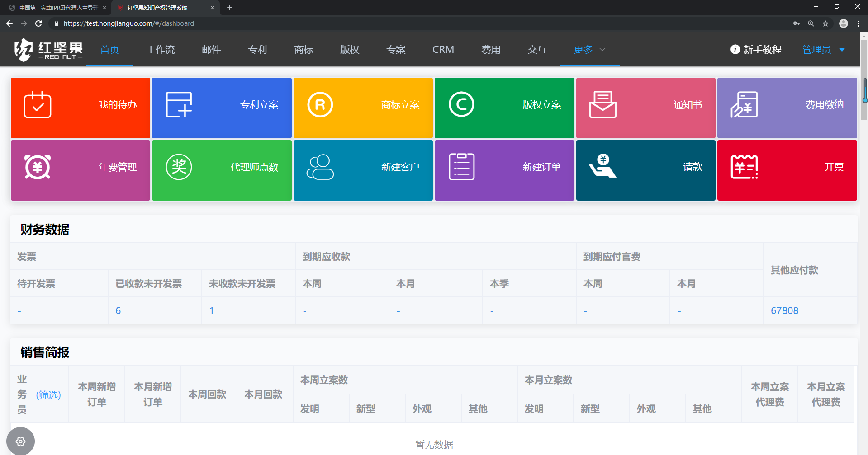Open 通知书 using the envelope icon
The height and width of the screenshot is (455, 868).
602,105
